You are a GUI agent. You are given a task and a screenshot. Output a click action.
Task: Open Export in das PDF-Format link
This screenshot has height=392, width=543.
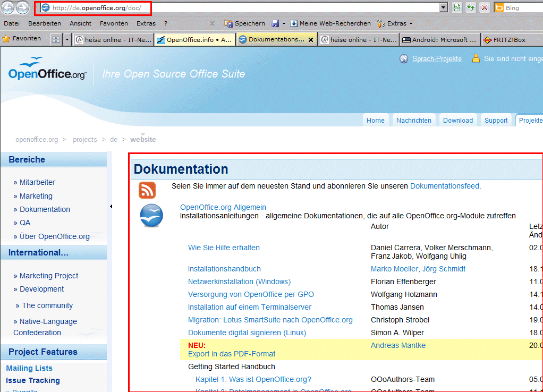[231, 354]
